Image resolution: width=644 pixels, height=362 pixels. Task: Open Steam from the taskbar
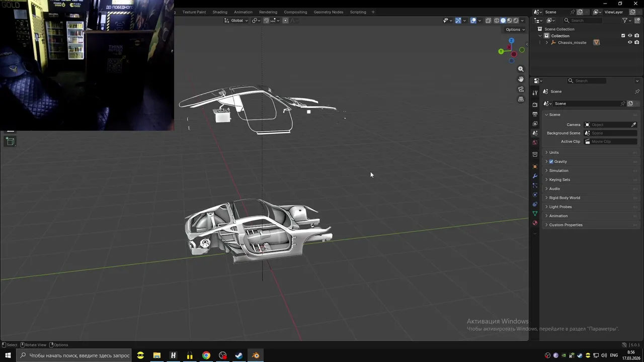click(239, 355)
